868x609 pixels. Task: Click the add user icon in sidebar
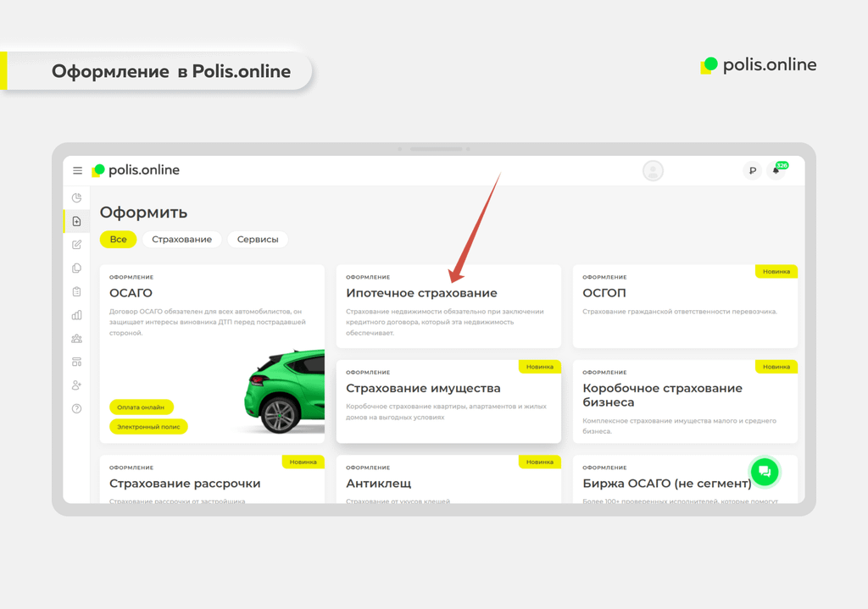click(x=76, y=385)
